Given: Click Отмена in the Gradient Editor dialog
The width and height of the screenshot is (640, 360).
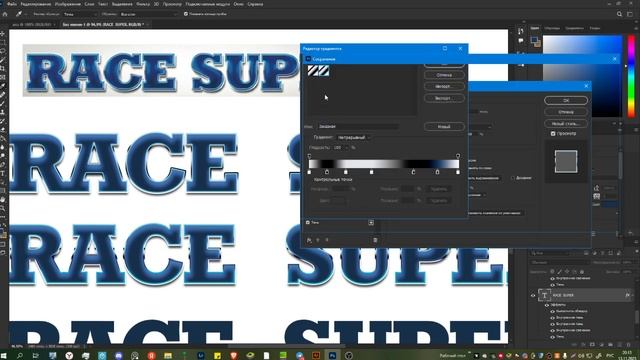Looking at the screenshot, I should click(x=444, y=75).
